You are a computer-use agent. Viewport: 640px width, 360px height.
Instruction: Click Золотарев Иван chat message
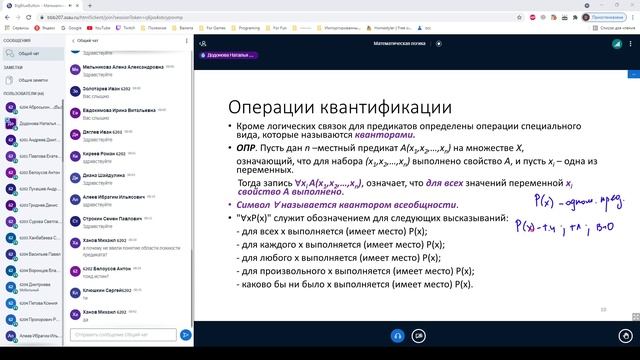[x=129, y=92]
